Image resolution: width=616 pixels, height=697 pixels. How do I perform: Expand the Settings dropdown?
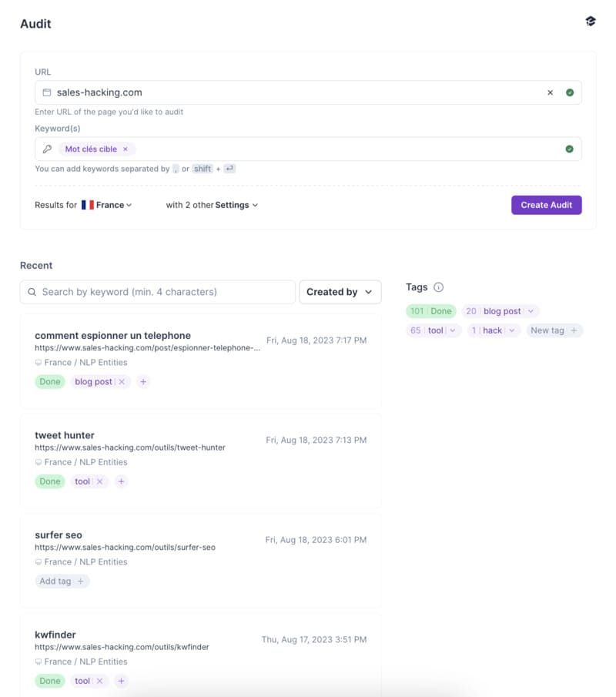pos(233,205)
